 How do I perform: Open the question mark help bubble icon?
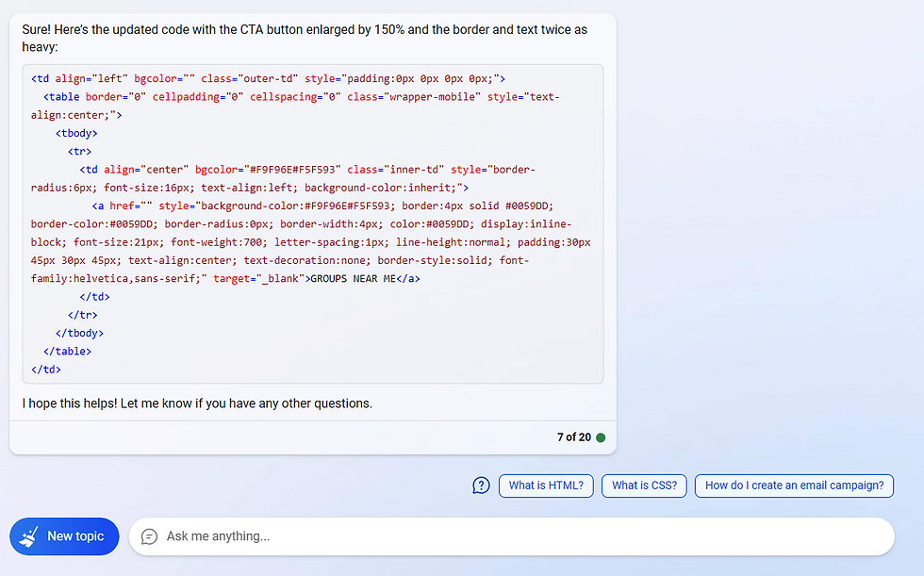tap(481, 485)
